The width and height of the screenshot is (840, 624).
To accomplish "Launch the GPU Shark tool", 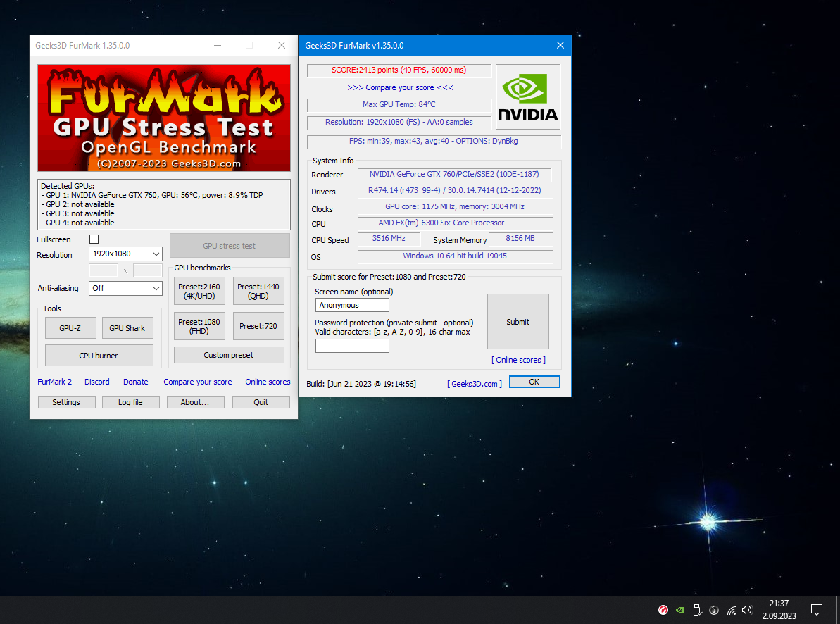I will (127, 328).
